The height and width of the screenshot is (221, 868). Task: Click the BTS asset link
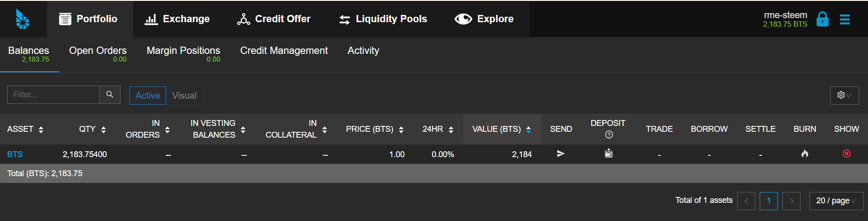tap(15, 154)
